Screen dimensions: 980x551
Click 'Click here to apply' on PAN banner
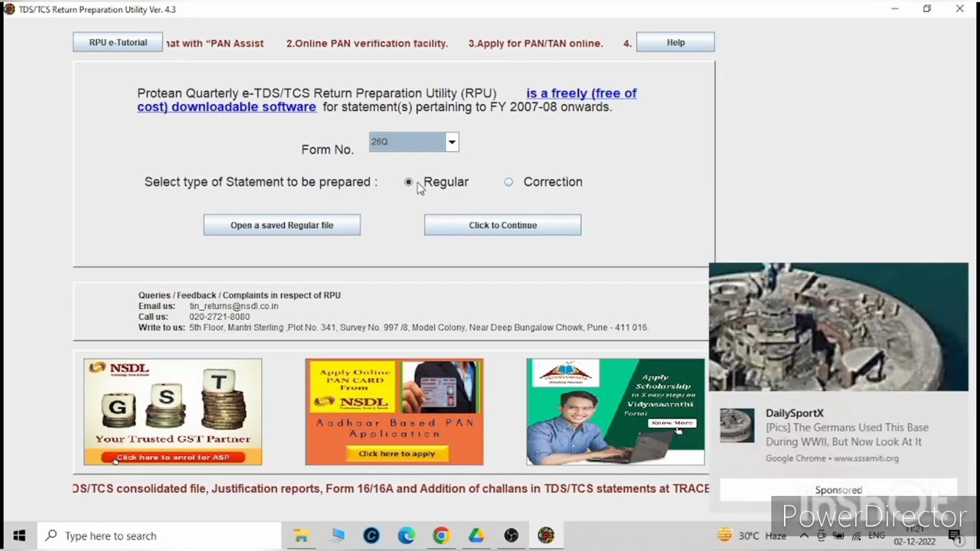pyautogui.click(x=397, y=453)
